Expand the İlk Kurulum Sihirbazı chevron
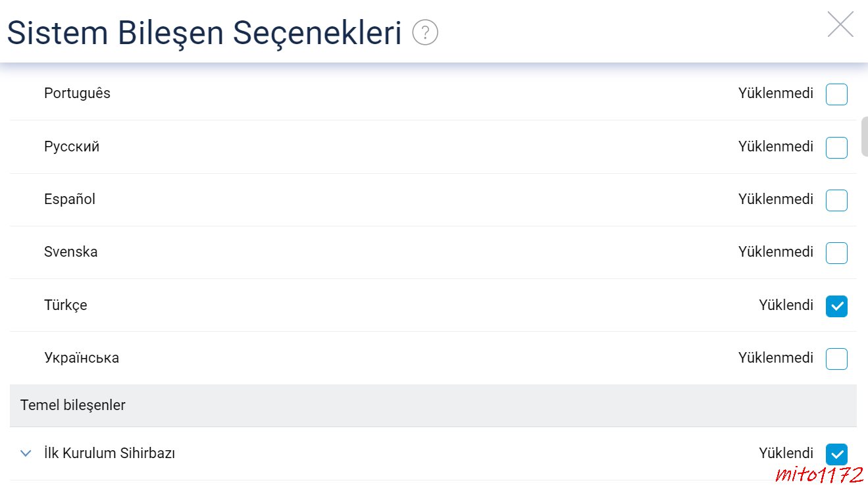 click(26, 453)
